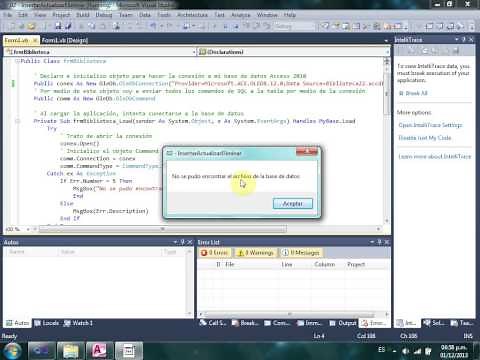Image resolution: width=480 pixels, height=360 pixels.
Task: Open Microsoft Access from the taskbar
Action: (99, 351)
